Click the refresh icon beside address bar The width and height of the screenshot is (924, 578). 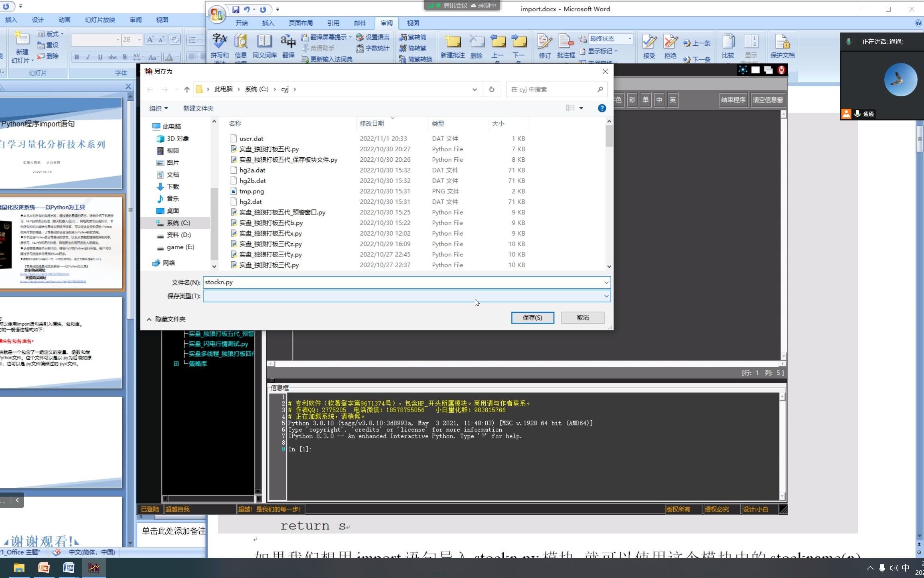tap(492, 89)
